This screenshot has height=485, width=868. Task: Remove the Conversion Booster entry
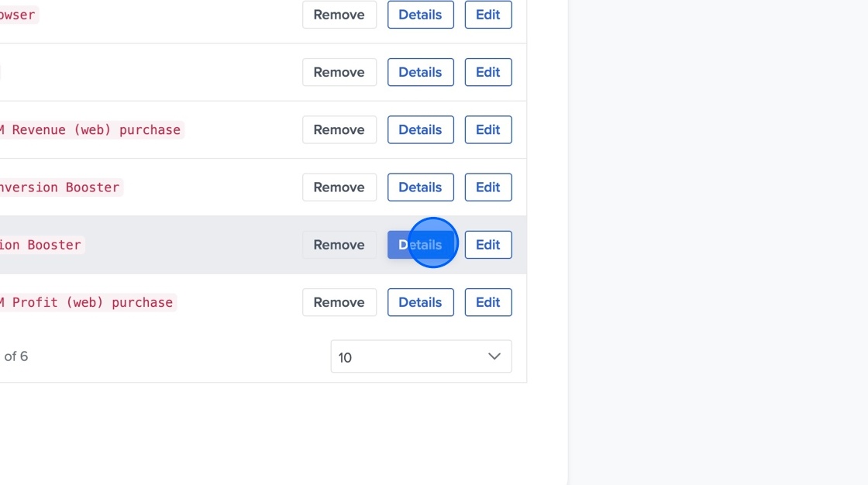[x=339, y=187]
